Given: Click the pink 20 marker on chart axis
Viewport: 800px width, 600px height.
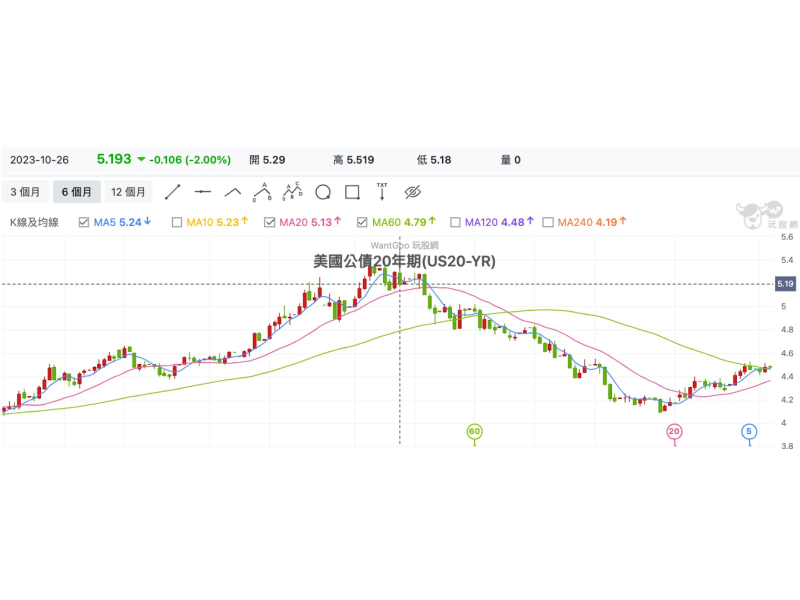Looking at the screenshot, I should click(x=674, y=432).
